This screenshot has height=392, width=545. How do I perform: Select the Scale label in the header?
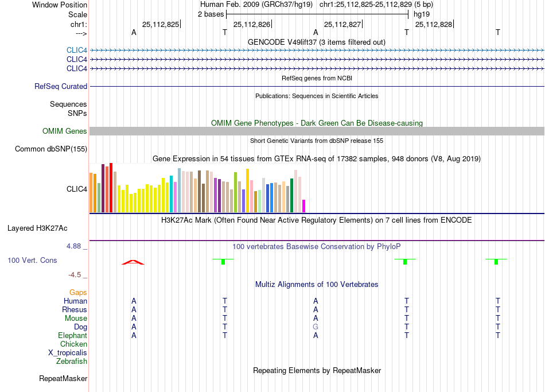[78, 14]
